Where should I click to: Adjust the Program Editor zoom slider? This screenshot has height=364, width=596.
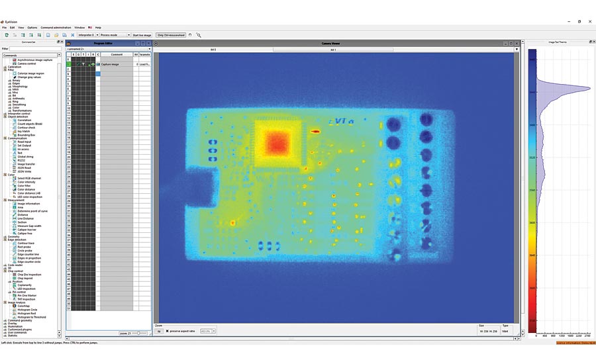(140, 334)
